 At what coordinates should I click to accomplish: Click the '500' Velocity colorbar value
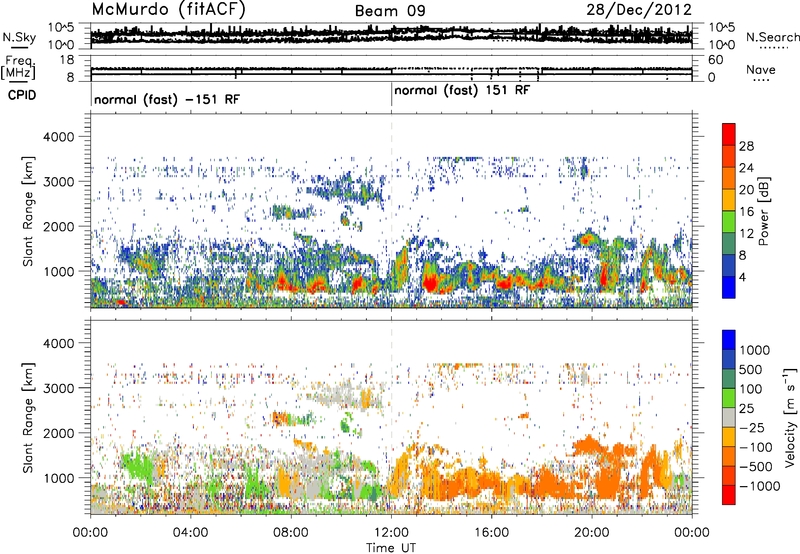point(752,369)
